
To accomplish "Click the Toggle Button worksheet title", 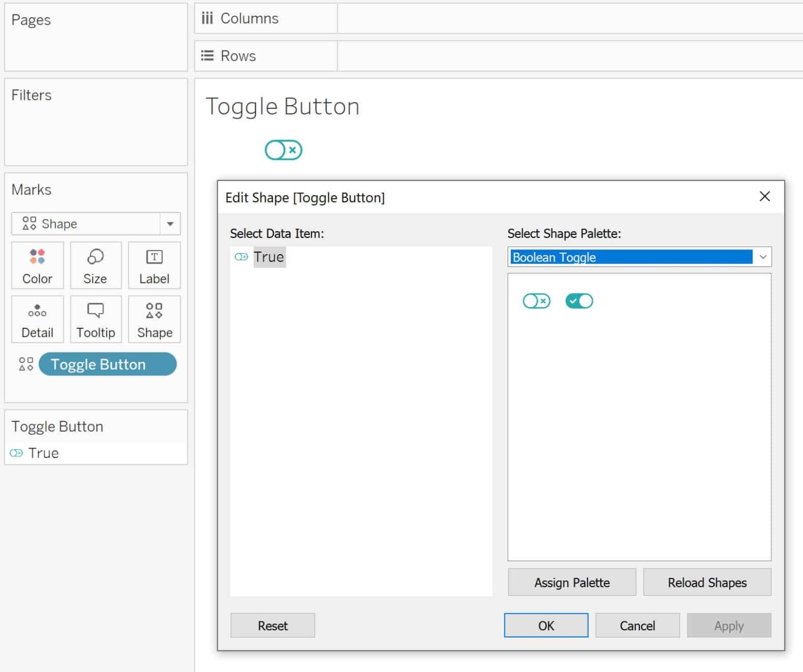I will pyautogui.click(x=282, y=106).
